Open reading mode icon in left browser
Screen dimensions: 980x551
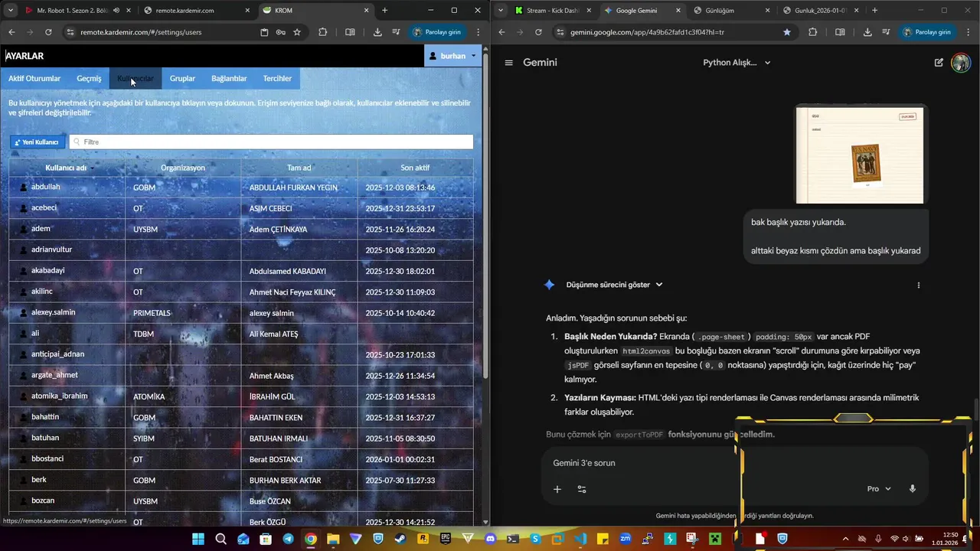click(x=350, y=32)
